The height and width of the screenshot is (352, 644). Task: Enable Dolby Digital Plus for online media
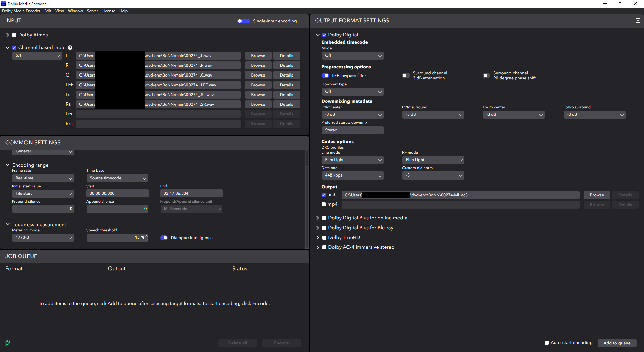point(324,218)
